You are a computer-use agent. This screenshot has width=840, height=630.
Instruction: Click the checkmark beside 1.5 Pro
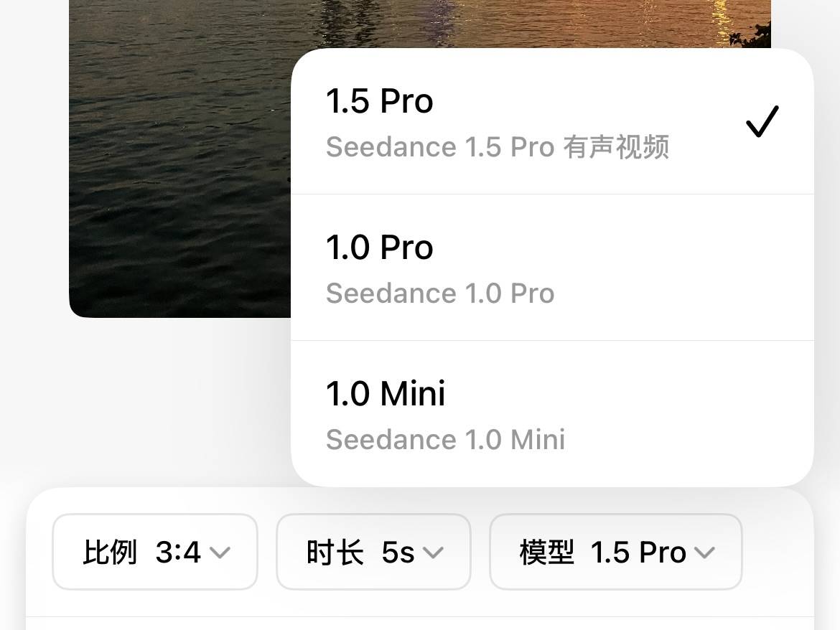(x=762, y=122)
